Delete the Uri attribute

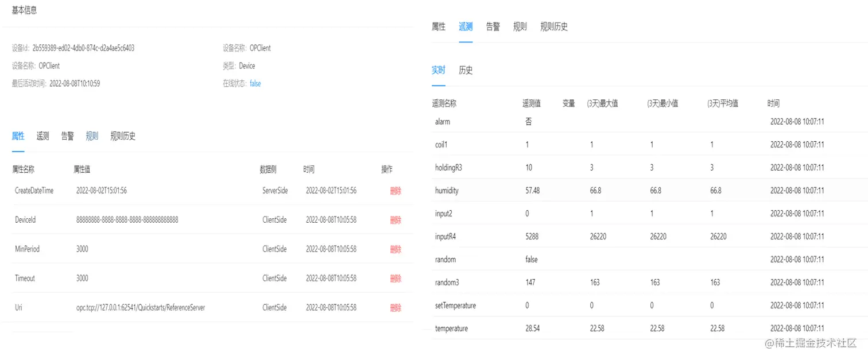396,308
